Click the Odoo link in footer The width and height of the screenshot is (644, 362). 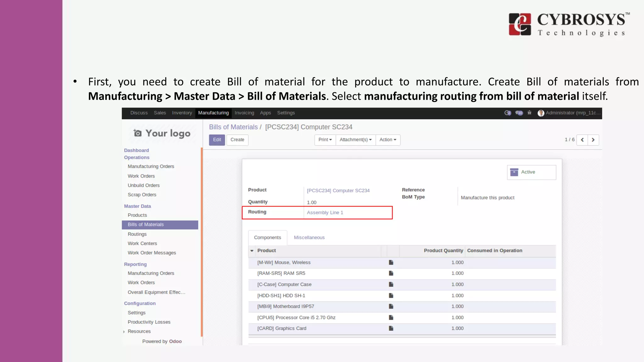[175, 341]
